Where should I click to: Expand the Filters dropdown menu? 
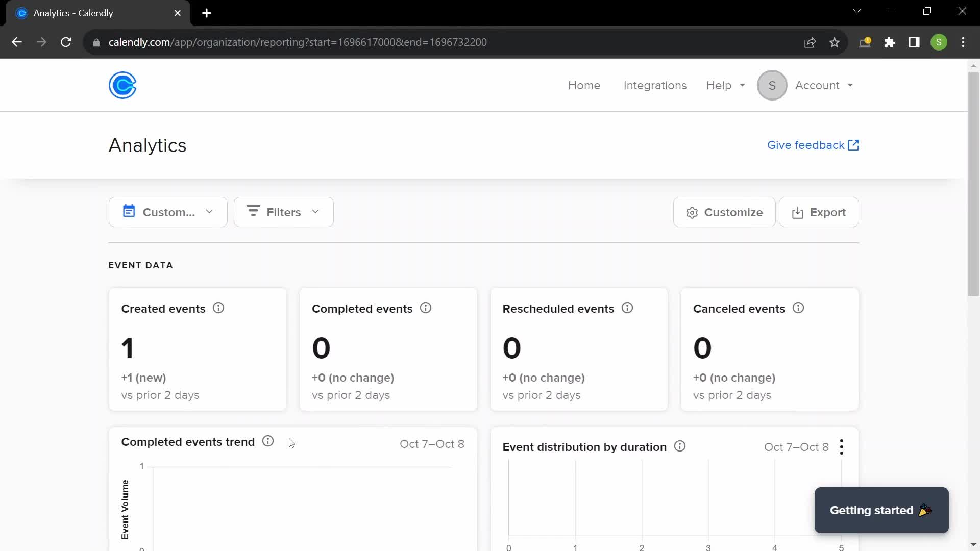pos(283,212)
